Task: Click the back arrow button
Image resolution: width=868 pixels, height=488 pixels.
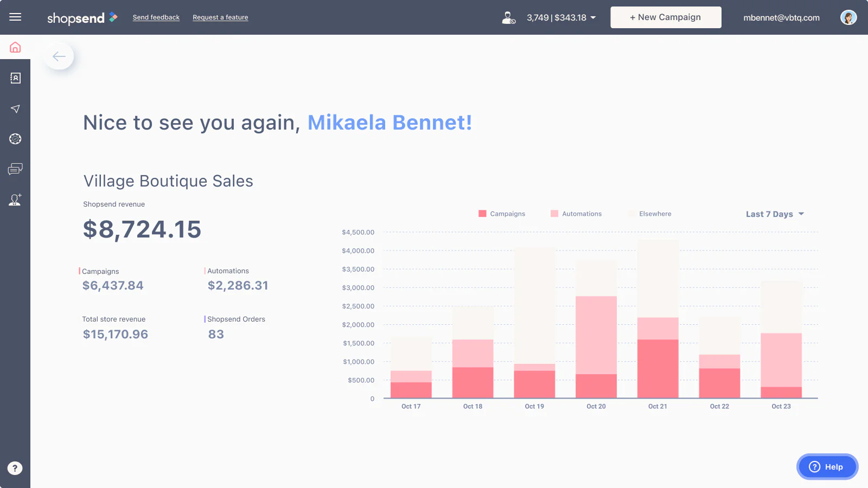Action: point(59,56)
